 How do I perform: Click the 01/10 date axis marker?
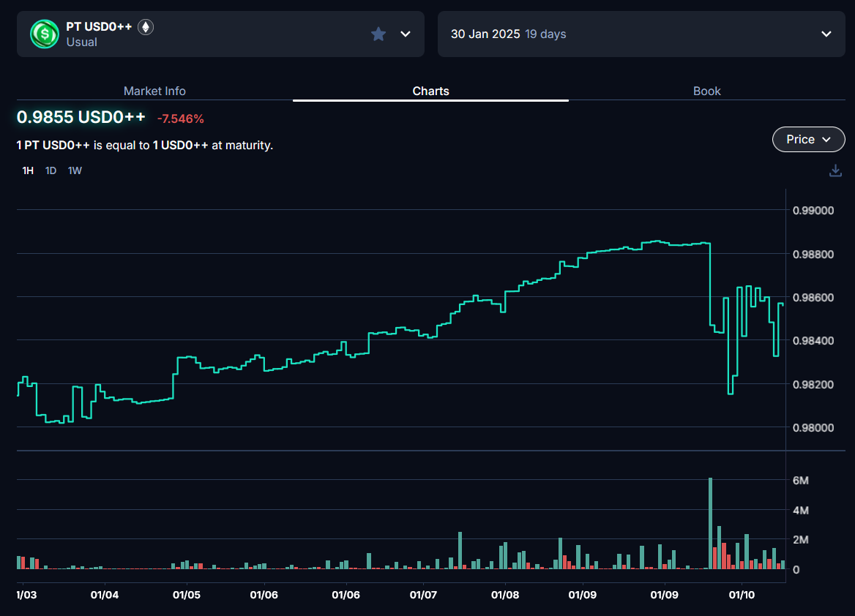(742, 595)
